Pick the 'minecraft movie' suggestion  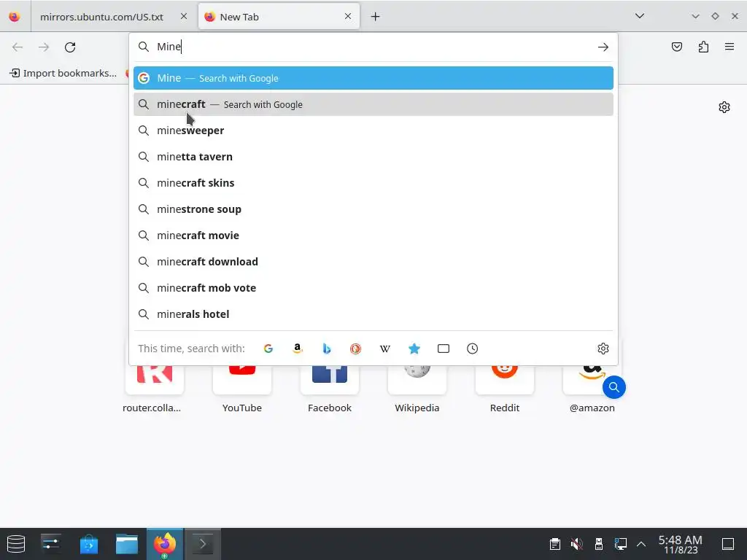pos(373,236)
